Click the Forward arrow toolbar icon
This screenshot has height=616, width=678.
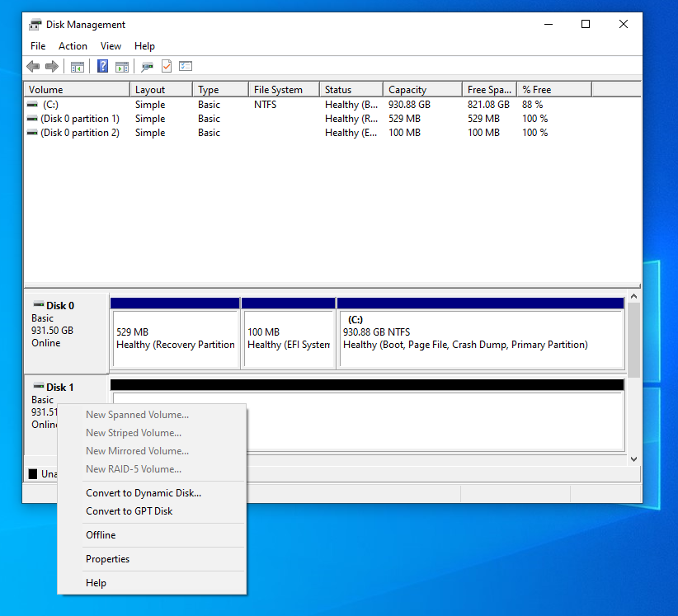tap(52, 67)
